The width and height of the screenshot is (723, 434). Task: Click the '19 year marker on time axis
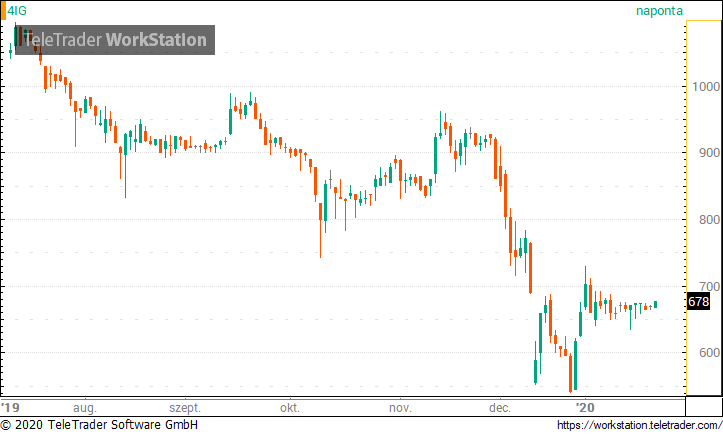tap(11, 408)
